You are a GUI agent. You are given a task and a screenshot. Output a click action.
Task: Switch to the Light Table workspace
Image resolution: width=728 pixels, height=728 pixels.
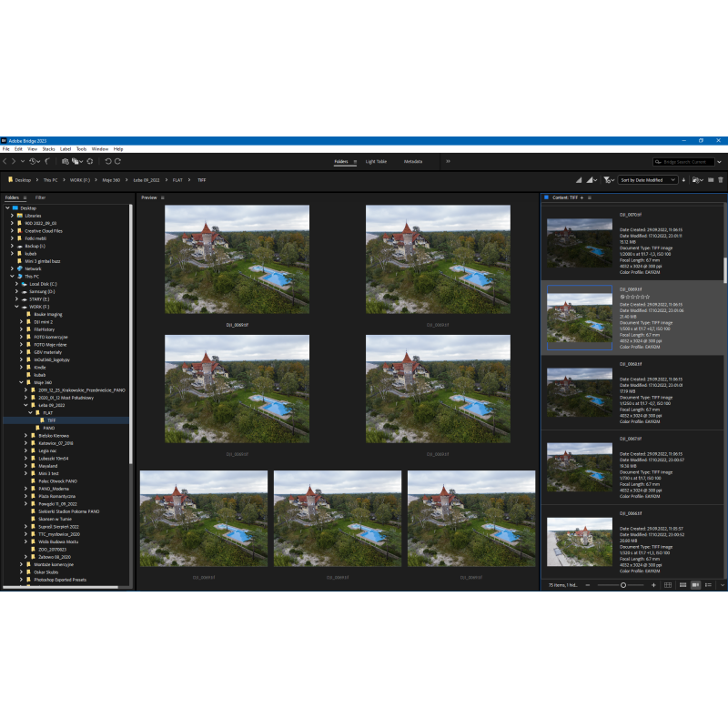click(376, 161)
